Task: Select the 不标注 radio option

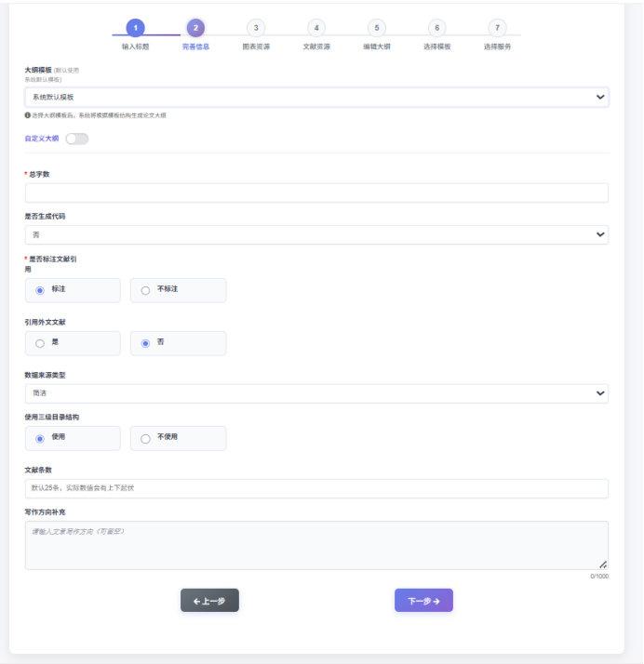Action: pos(145,290)
